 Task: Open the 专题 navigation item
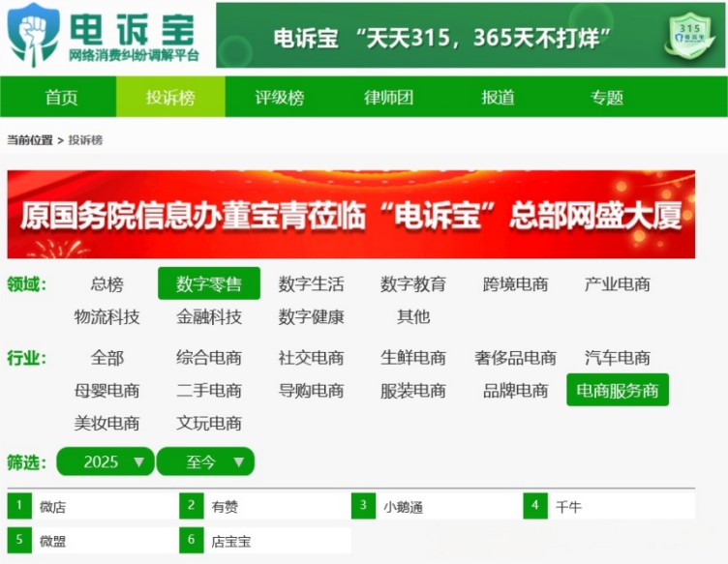pos(607,98)
